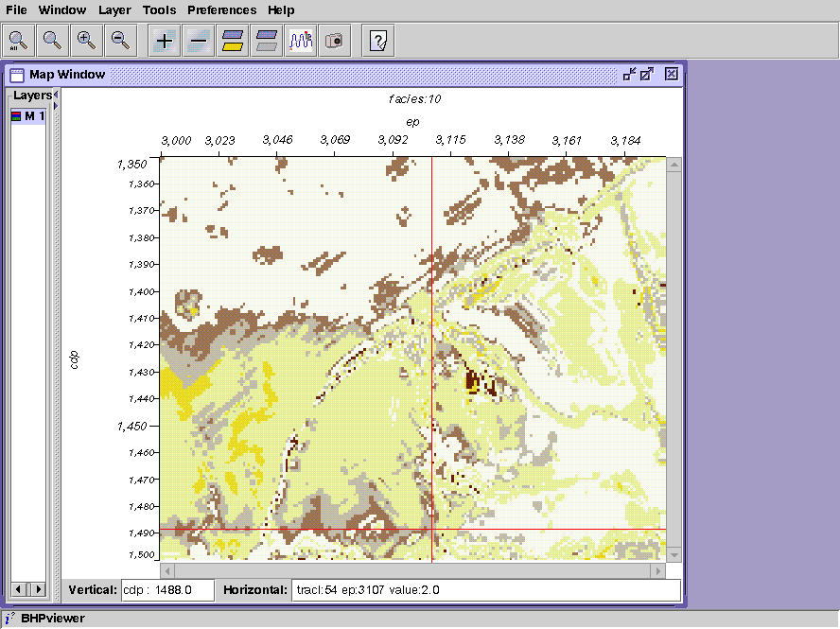Viewport: 840px width, 629px height.
Task: Click the blue-over-yellow layers icon
Action: coord(233,41)
